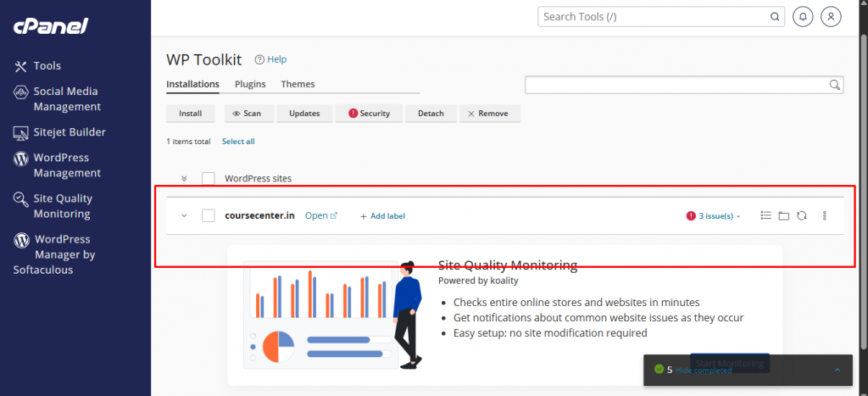Switch to the Themes tab

(298, 84)
